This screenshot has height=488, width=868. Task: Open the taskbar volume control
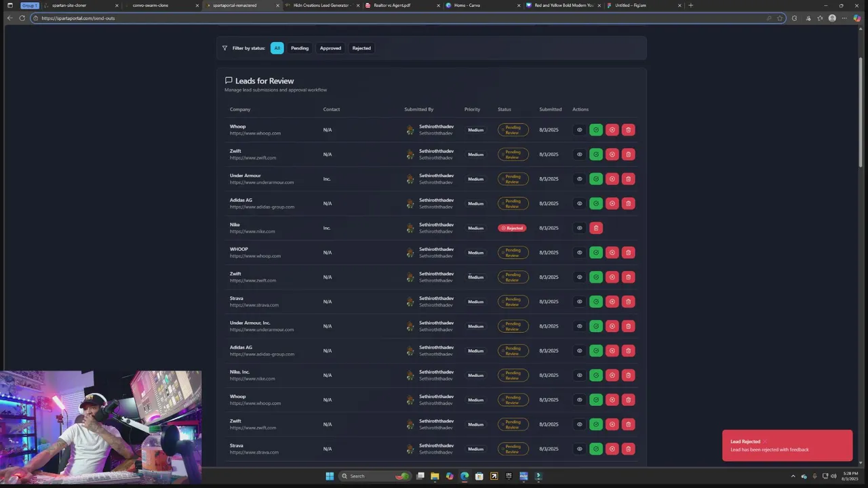[833, 476]
